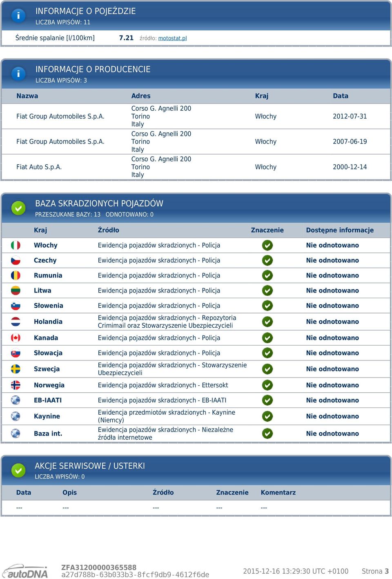Screen dimensions: 392x579
Task: Click the green check icon beside Akcje serwisowe
Action: tap(18, 470)
